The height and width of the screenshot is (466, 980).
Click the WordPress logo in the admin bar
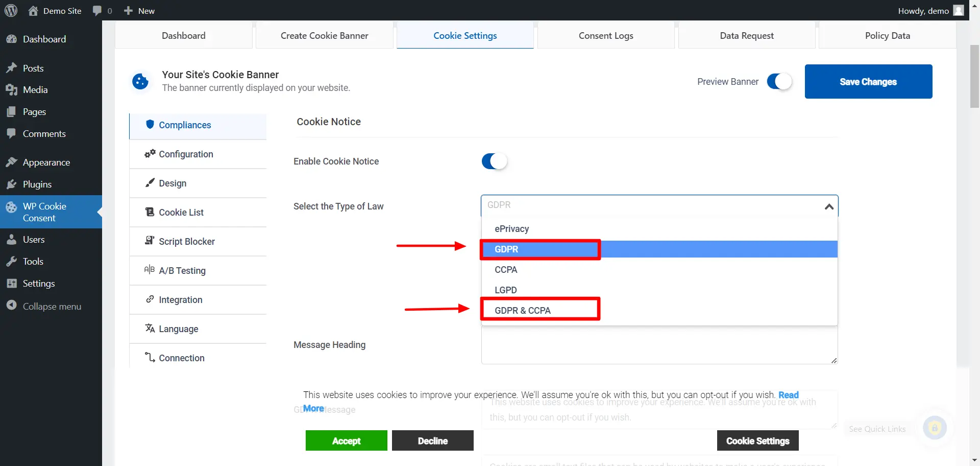click(x=11, y=10)
